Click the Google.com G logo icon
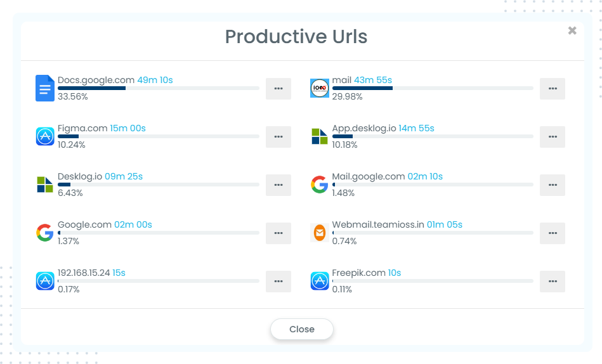 point(45,233)
